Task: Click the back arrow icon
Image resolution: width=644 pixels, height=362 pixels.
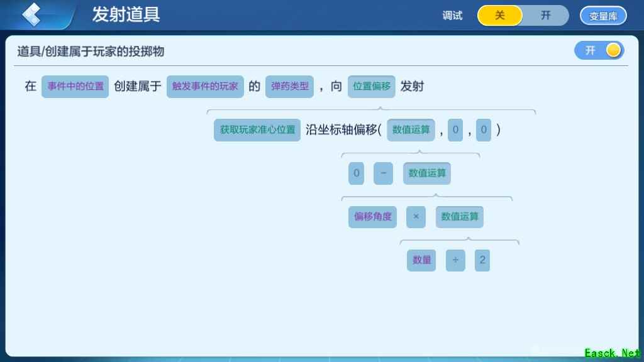Action: 31,14
